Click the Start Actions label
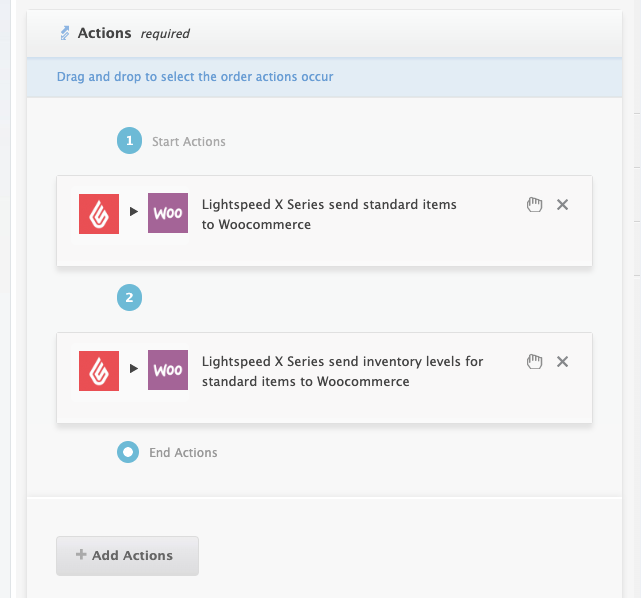Viewport: 641px width, 598px height. (188, 142)
